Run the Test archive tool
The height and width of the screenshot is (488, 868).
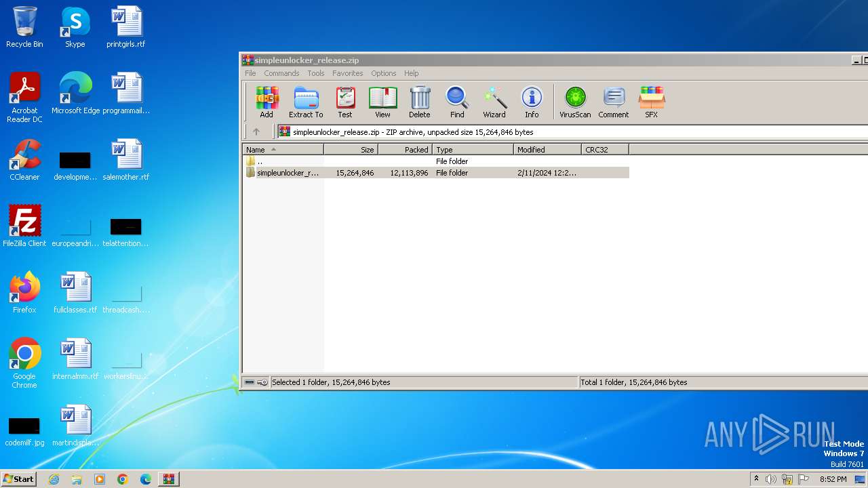point(345,102)
